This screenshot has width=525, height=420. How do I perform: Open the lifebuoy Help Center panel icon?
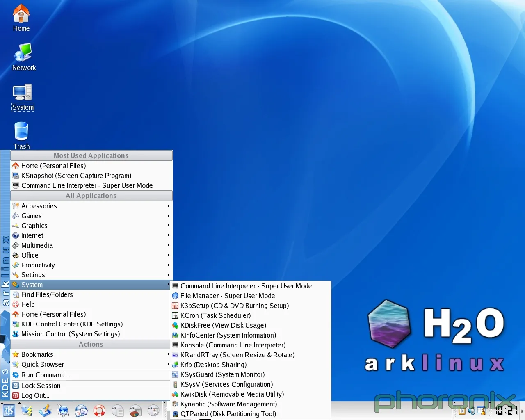point(99,410)
